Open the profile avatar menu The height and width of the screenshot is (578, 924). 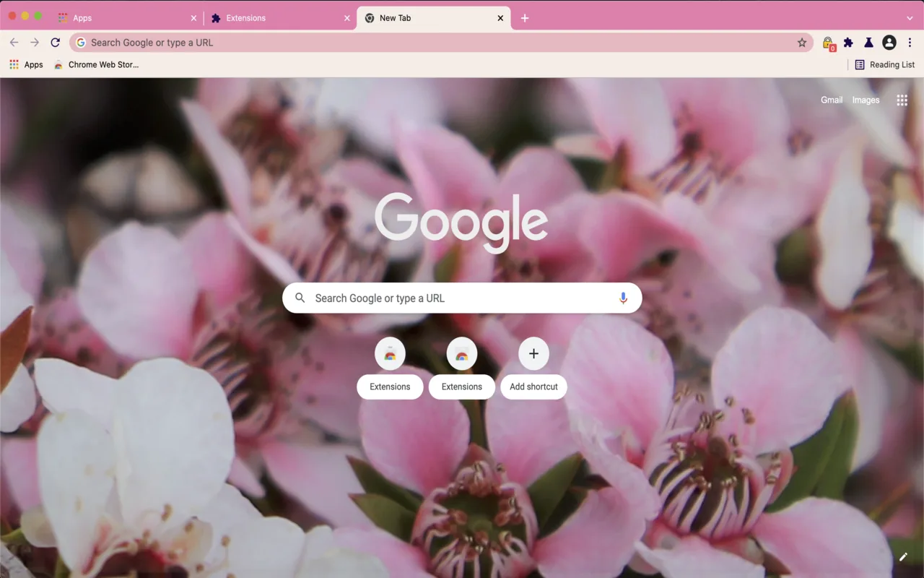(889, 43)
